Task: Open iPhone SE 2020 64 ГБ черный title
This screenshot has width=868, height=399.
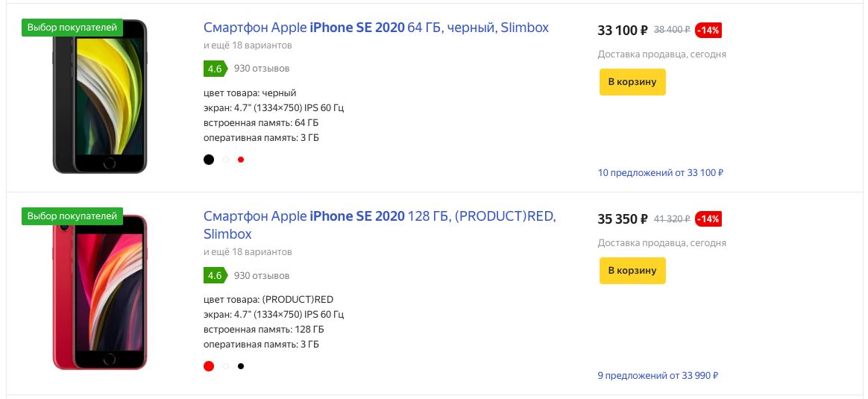Action: click(376, 27)
